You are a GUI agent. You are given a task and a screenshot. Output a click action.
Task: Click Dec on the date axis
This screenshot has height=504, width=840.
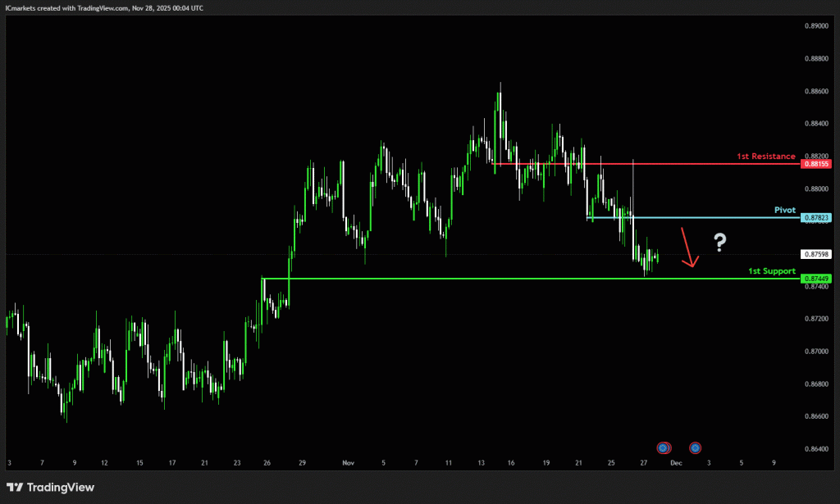click(x=675, y=463)
